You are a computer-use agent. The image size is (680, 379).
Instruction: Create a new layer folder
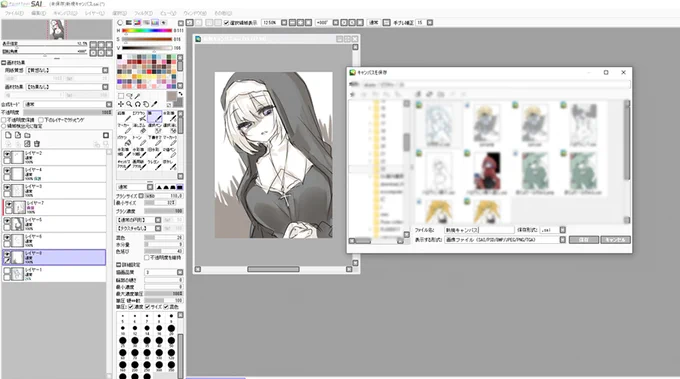[27, 135]
